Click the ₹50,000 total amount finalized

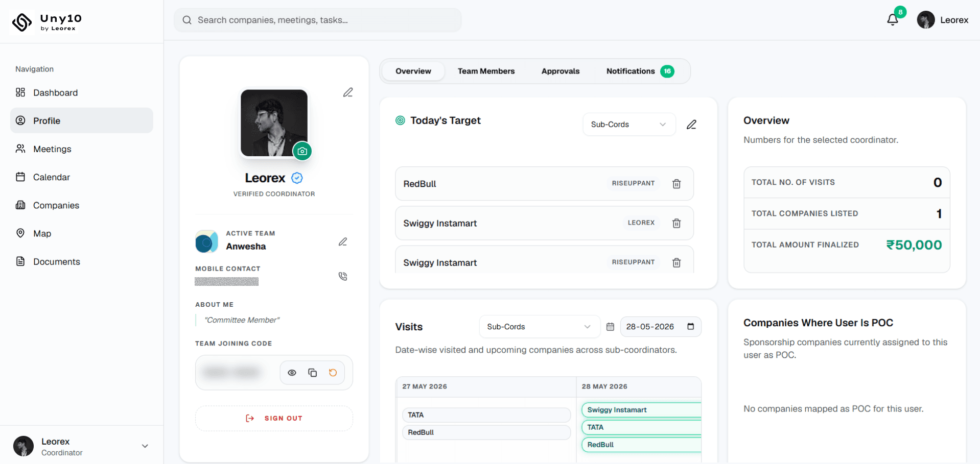pyautogui.click(x=914, y=245)
